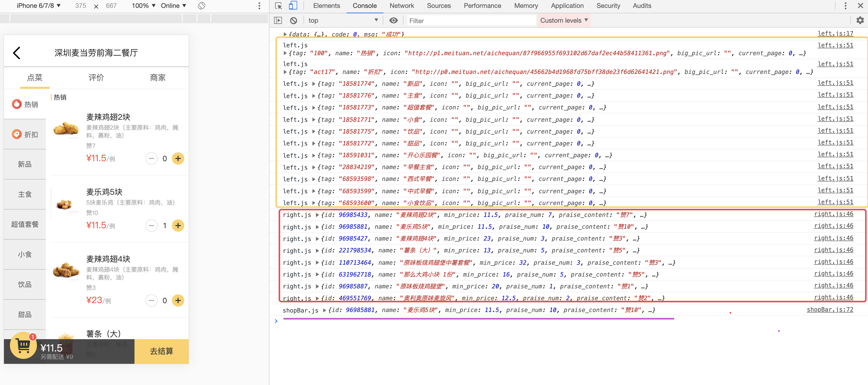Click the rotate device orientation icon
The height and width of the screenshot is (385, 868).
click(201, 6)
